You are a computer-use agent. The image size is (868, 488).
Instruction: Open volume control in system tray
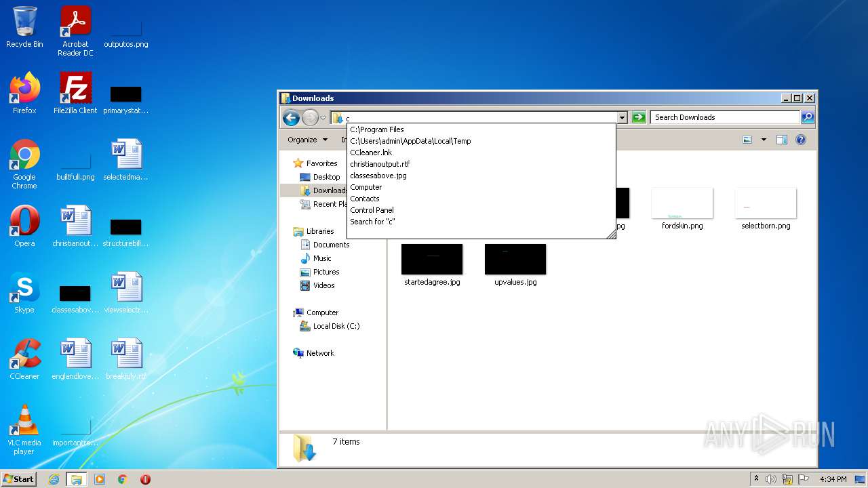pos(771,479)
